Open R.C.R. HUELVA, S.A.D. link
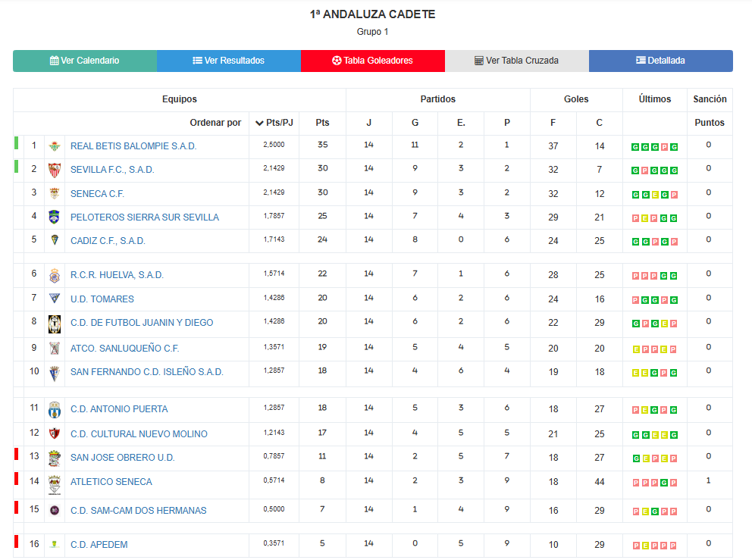The image size is (752, 560). [x=117, y=275]
